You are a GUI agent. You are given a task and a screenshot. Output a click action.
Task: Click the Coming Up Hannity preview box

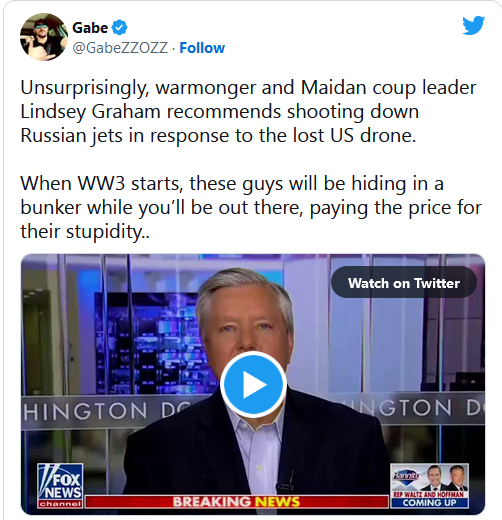pos(429,486)
